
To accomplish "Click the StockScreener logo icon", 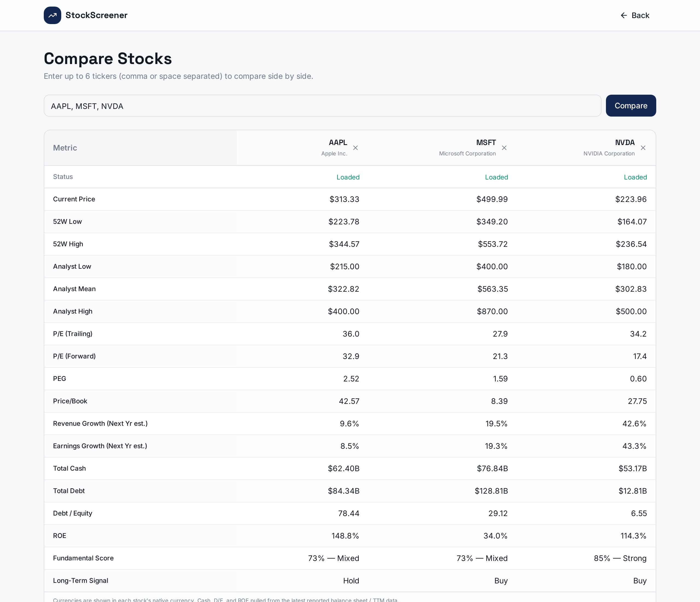I will pos(52,15).
